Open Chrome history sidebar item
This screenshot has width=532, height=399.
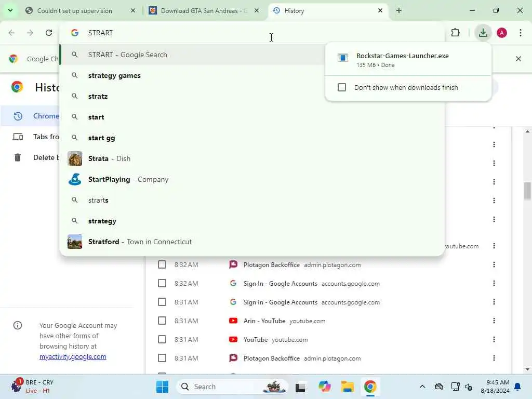click(x=31, y=116)
